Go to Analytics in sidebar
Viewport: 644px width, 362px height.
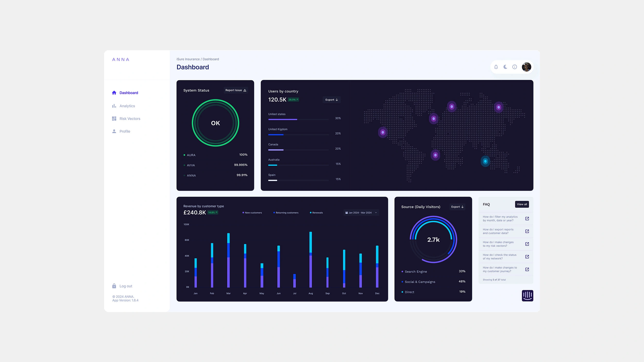[127, 106]
